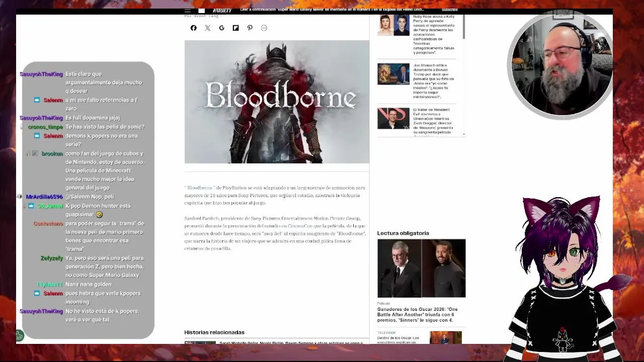Open 'Leer a continuación' Super Mario Galaxy headline
This screenshot has width=644, height=362.
332,10
